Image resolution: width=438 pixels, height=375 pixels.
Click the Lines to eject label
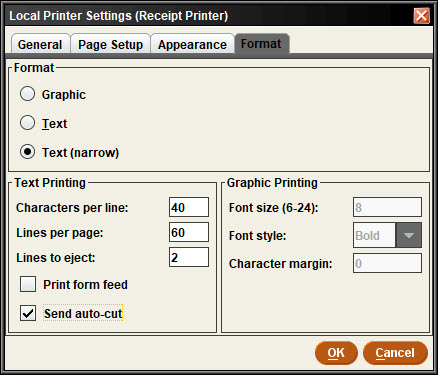coord(56,258)
